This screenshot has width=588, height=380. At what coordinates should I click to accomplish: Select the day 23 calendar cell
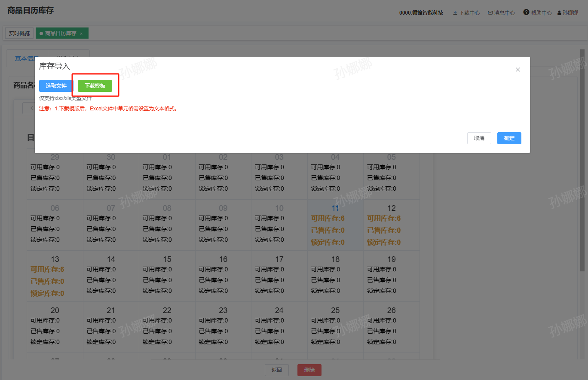(x=223, y=327)
